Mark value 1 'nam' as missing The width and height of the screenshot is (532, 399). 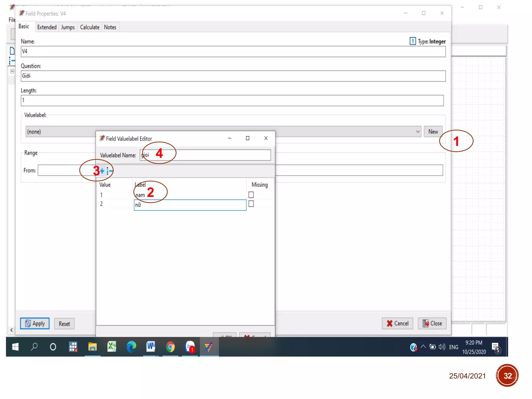point(251,195)
